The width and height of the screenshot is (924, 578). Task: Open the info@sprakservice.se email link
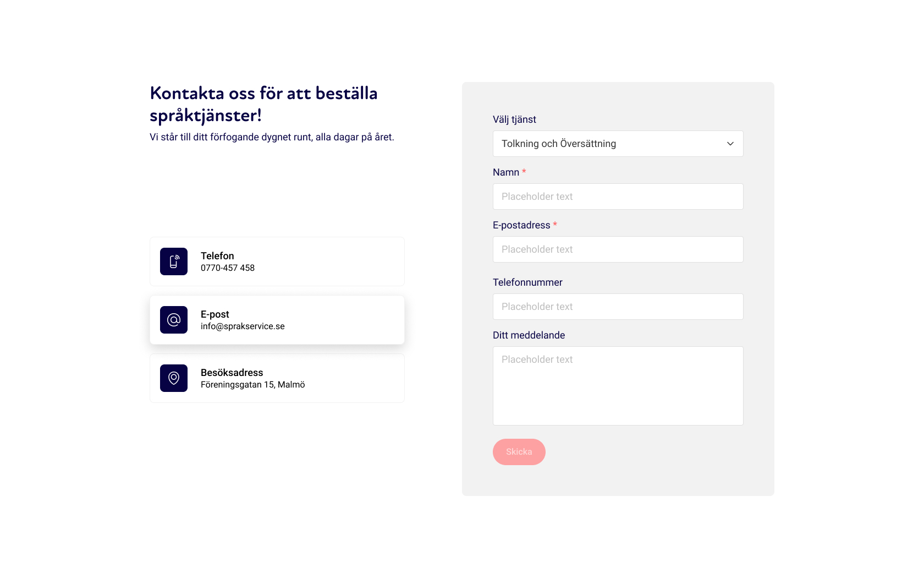click(x=243, y=326)
